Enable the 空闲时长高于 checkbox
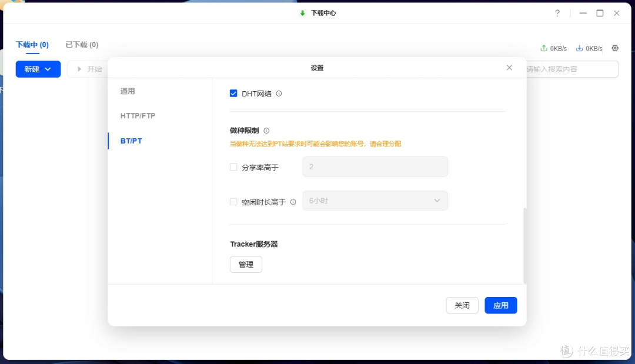635x364 pixels. click(x=233, y=202)
